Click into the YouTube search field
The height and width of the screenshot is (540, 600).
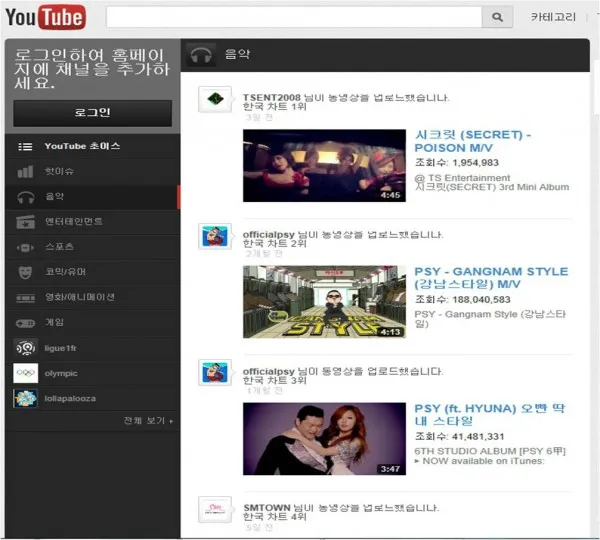293,18
